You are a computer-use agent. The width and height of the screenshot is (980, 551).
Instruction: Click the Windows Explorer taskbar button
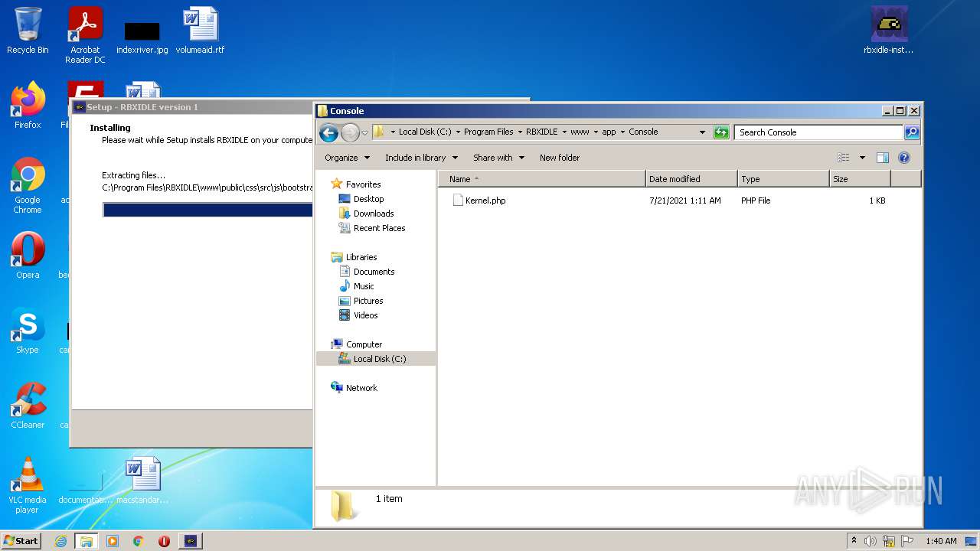[x=86, y=541]
